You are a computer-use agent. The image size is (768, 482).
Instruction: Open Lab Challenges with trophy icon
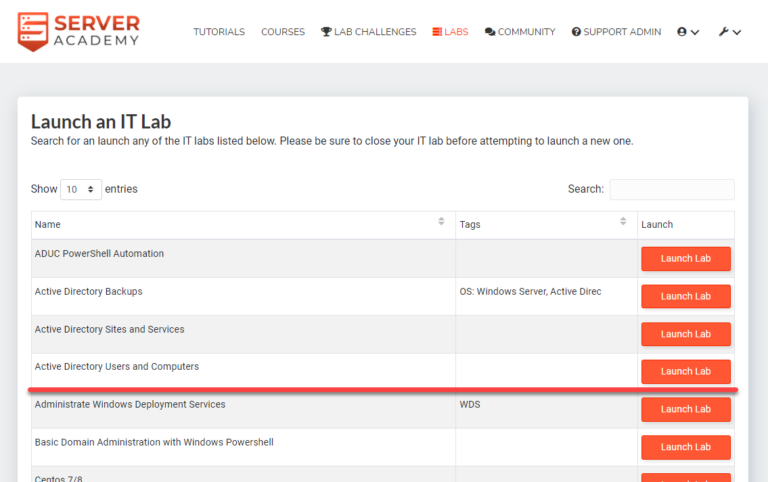pos(368,32)
